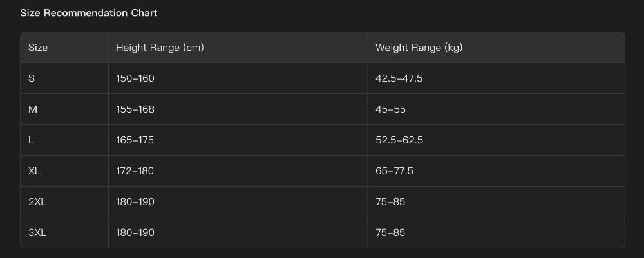Select the Weight Range (kg) column header
Image resolution: width=644 pixels, height=258 pixels.
[x=419, y=48]
